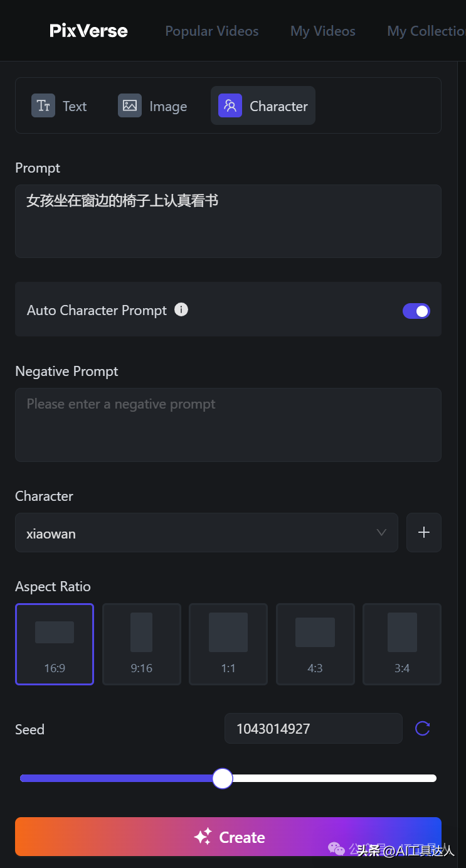Disable the Auto Character Prompt toggle
This screenshot has width=466, height=868.
click(x=416, y=311)
